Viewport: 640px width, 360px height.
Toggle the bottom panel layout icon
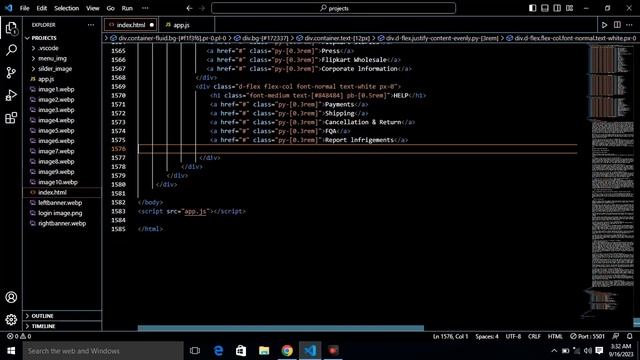click(x=544, y=8)
